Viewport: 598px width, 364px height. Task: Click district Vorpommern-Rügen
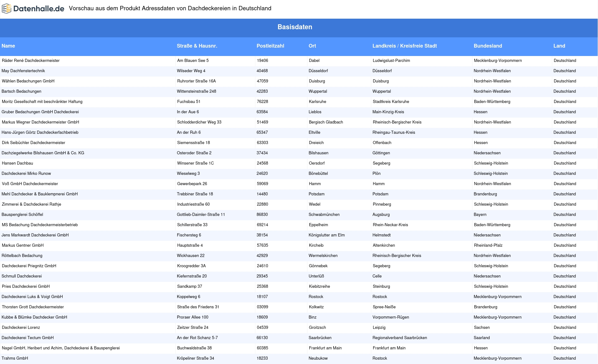tap(391, 317)
